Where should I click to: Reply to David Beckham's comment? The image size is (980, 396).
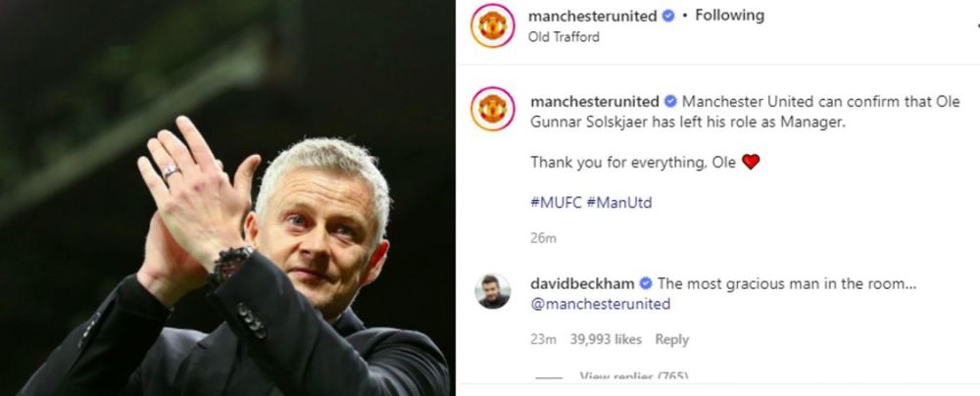pos(672,340)
